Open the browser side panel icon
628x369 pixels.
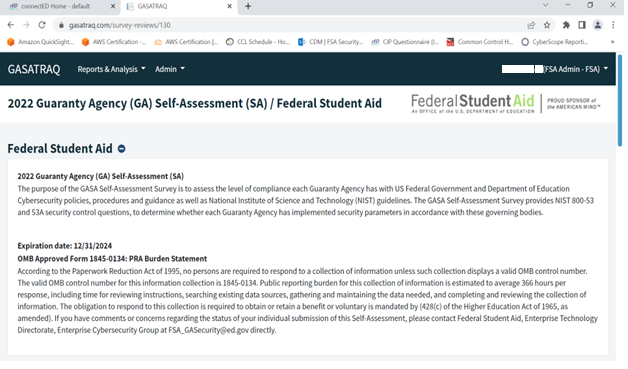582,25
